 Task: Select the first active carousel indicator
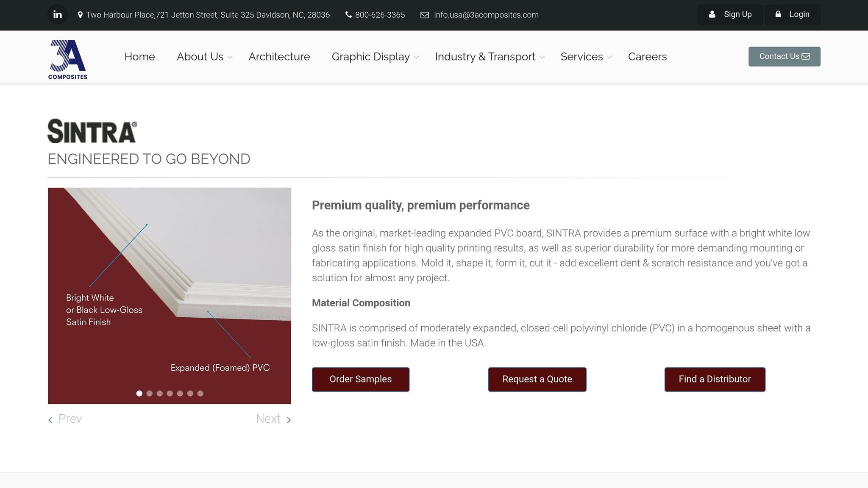[x=139, y=394]
